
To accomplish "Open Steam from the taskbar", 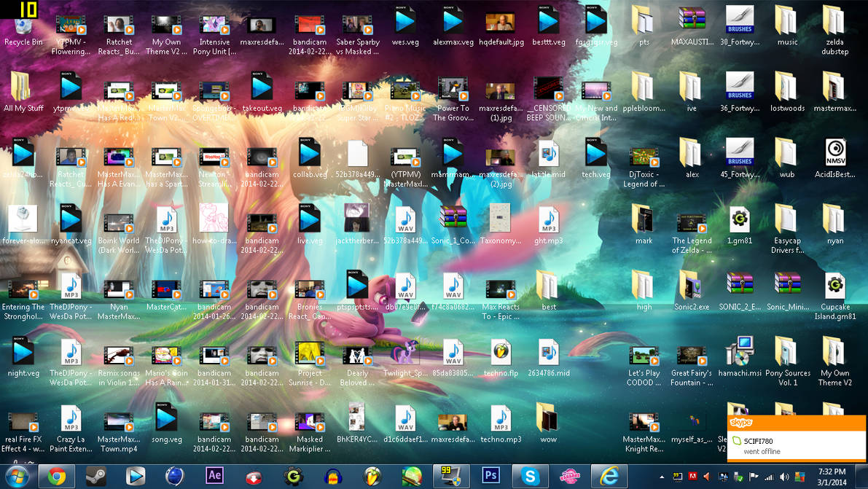I will click(x=95, y=477).
